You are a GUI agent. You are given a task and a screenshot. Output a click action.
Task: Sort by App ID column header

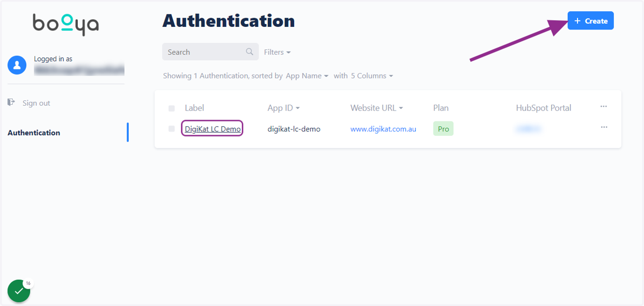[283, 108]
